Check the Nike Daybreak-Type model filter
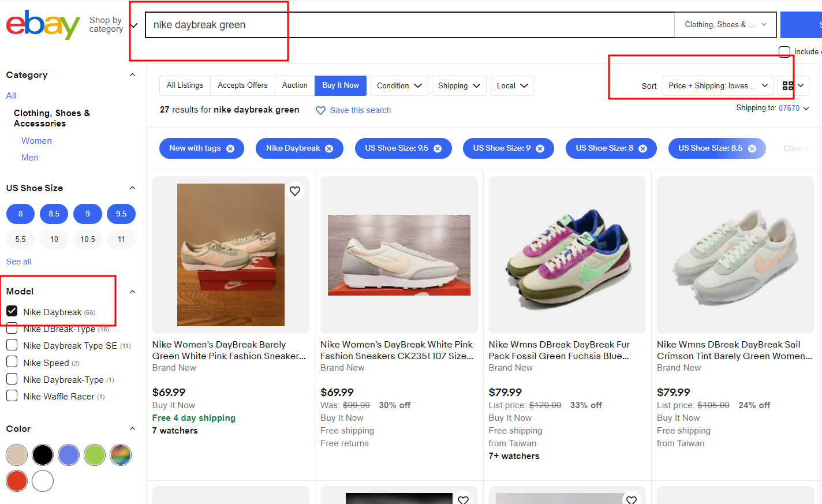This screenshot has width=822, height=504. pyautogui.click(x=12, y=379)
